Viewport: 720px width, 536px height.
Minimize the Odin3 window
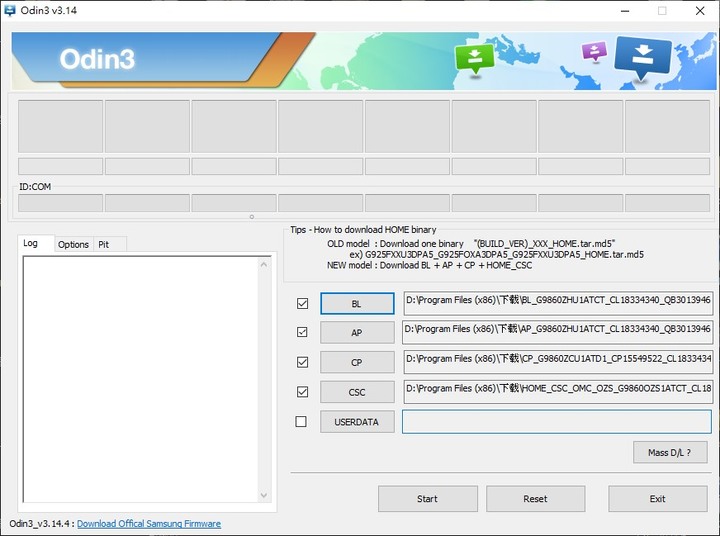pos(625,11)
